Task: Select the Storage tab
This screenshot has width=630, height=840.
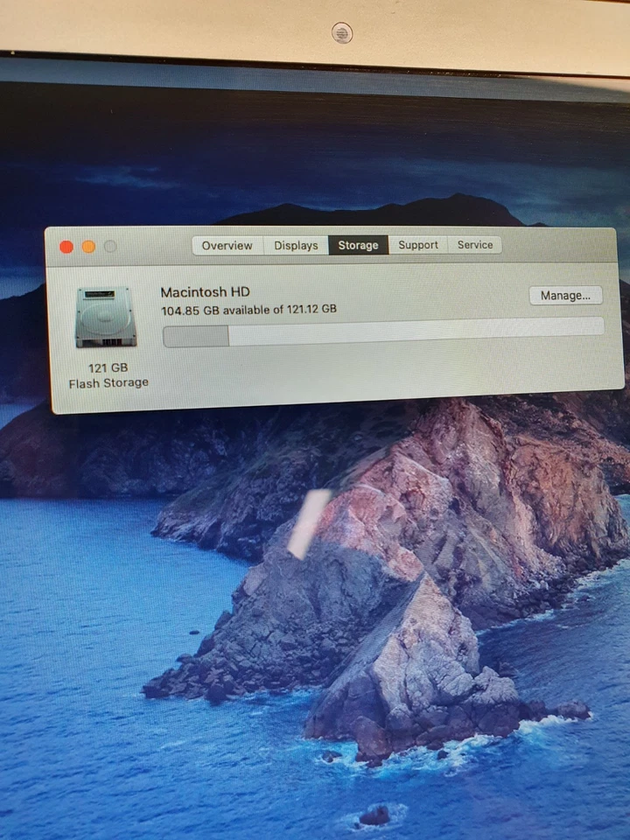Action: coord(359,245)
